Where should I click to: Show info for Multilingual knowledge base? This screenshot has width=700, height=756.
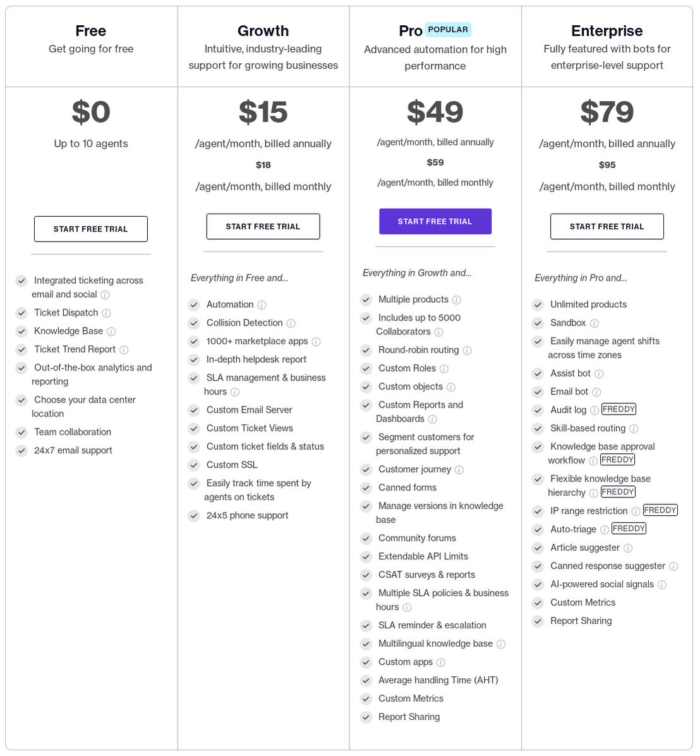point(500,644)
